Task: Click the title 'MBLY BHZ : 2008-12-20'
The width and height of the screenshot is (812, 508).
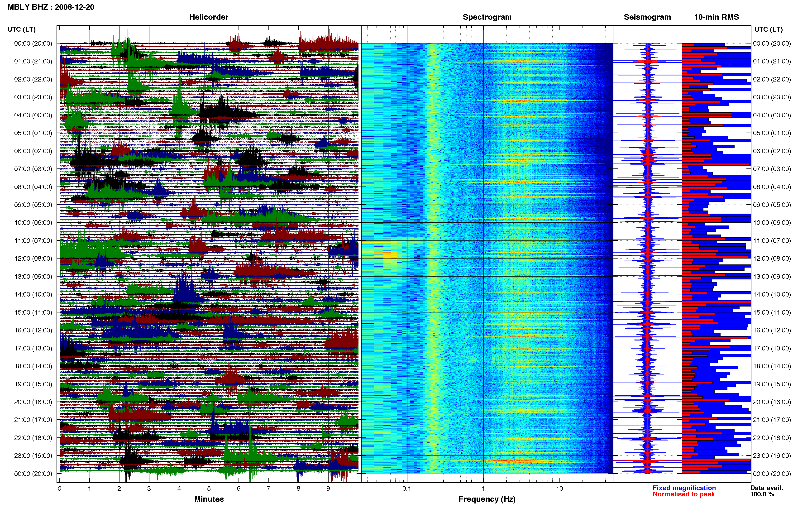Action: (51, 7)
